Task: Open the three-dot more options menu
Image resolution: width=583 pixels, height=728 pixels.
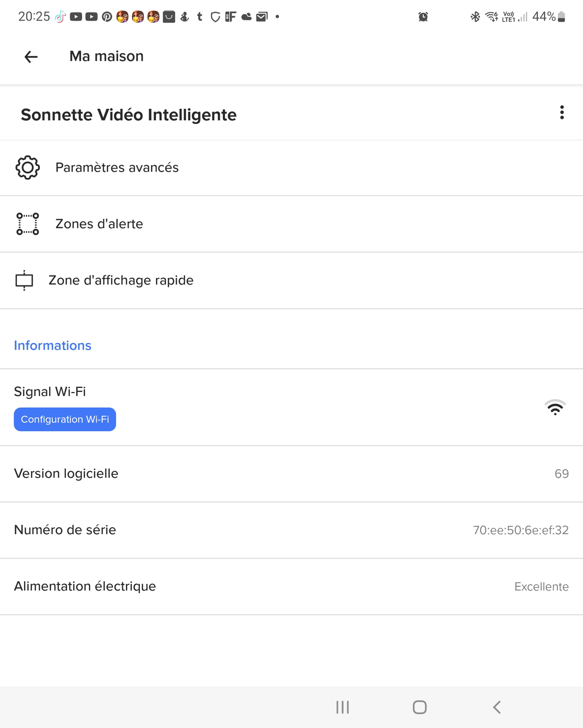Action: coord(562,113)
